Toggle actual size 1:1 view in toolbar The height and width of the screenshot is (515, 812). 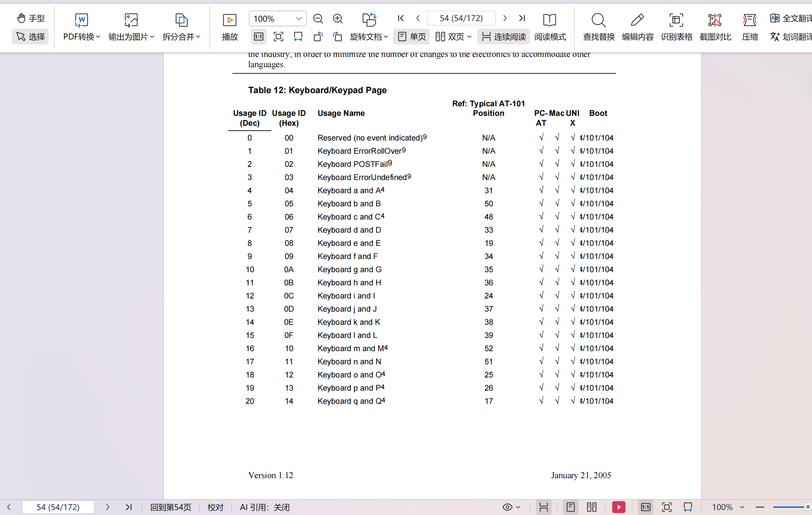click(x=259, y=37)
